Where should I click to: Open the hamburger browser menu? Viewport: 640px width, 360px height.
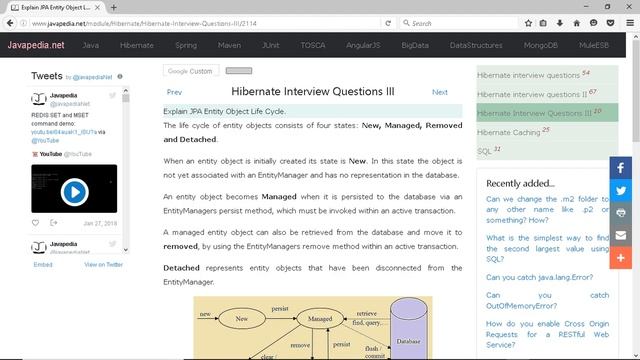click(630, 23)
